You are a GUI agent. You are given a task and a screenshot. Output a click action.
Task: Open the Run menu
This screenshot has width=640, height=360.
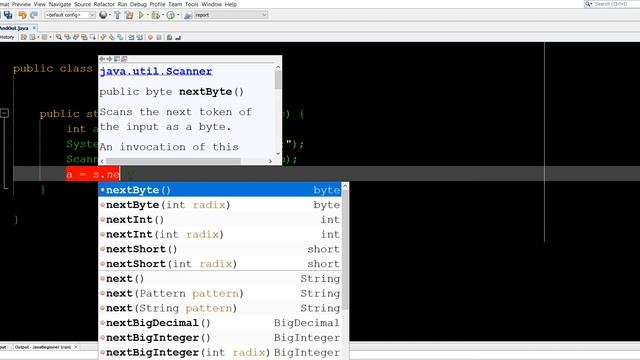pyautogui.click(x=122, y=4)
